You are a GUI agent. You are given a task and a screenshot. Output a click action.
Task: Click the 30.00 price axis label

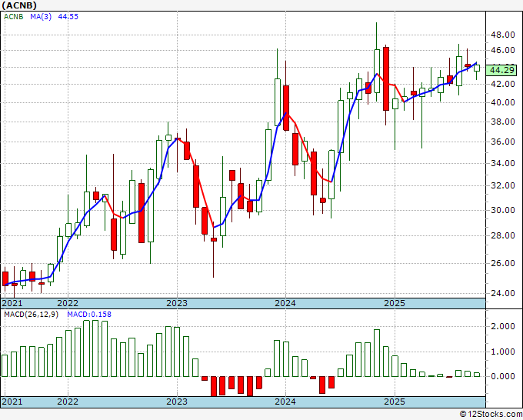click(503, 210)
